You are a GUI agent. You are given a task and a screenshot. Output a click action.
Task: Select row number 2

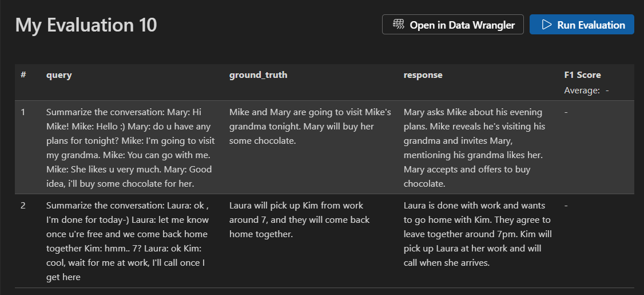pos(23,206)
